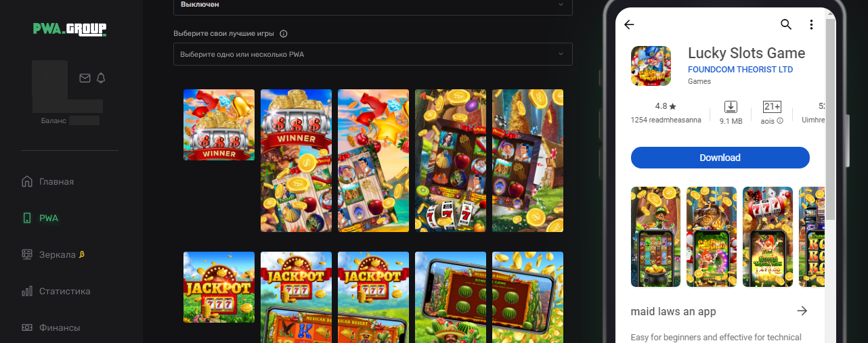Screen dimensions: 868x343
Task: Tap the search magnifier in phone preview
Action: tap(786, 25)
